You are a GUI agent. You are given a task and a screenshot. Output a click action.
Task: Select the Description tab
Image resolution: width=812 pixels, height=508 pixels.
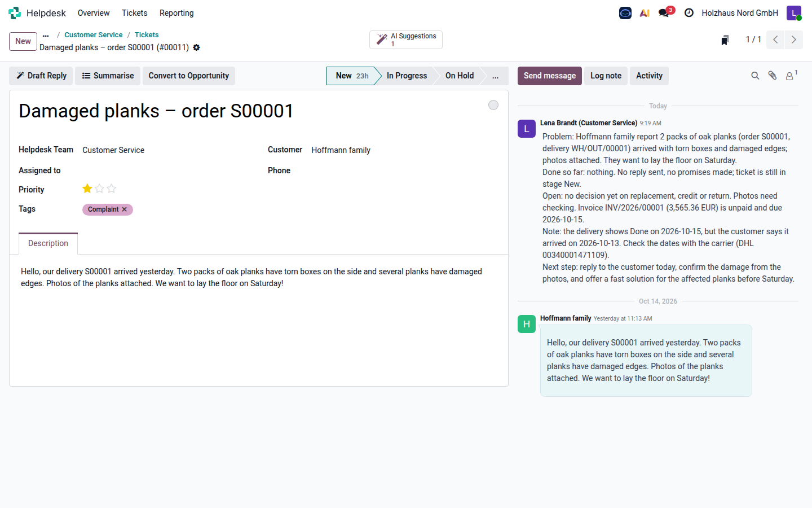[48, 243]
